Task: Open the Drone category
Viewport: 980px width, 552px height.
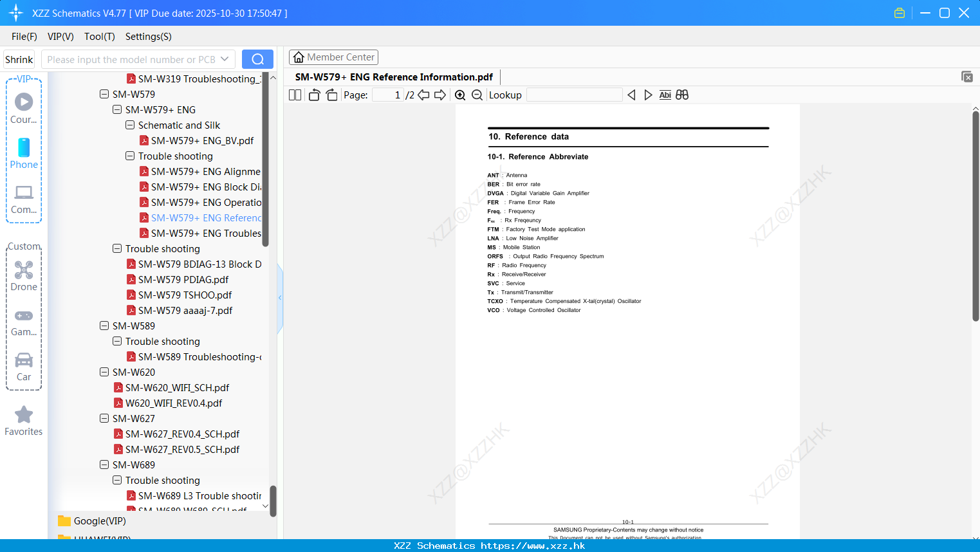Action: (24, 275)
